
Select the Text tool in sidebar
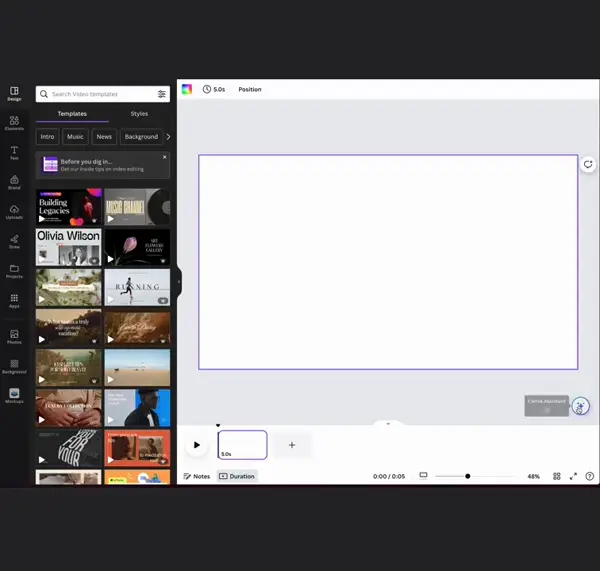pyautogui.click(x=14, y=152)
